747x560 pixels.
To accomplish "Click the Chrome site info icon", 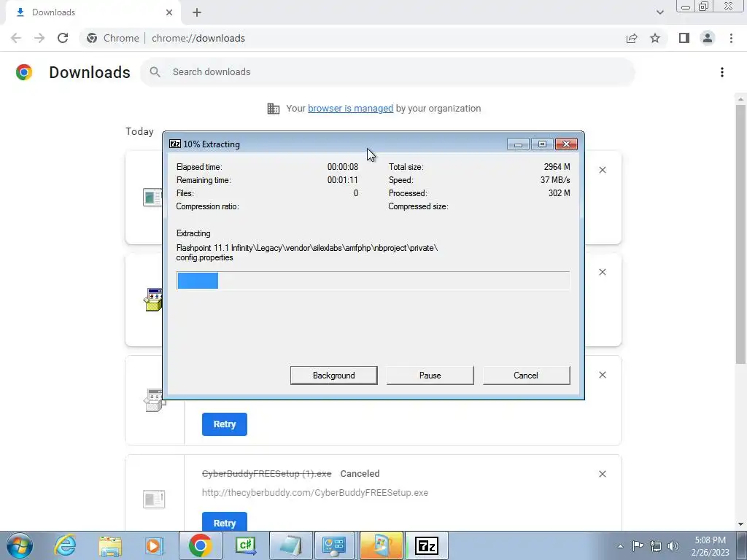I will (x=92, y=38).
